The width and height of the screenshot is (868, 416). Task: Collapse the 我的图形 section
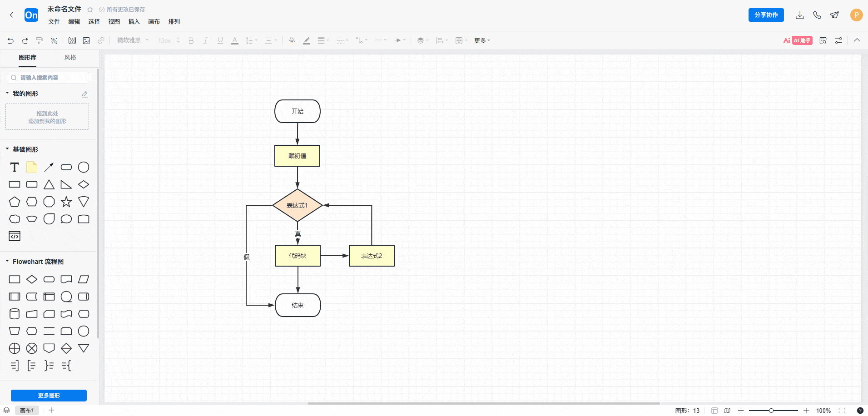pos(7,93)
